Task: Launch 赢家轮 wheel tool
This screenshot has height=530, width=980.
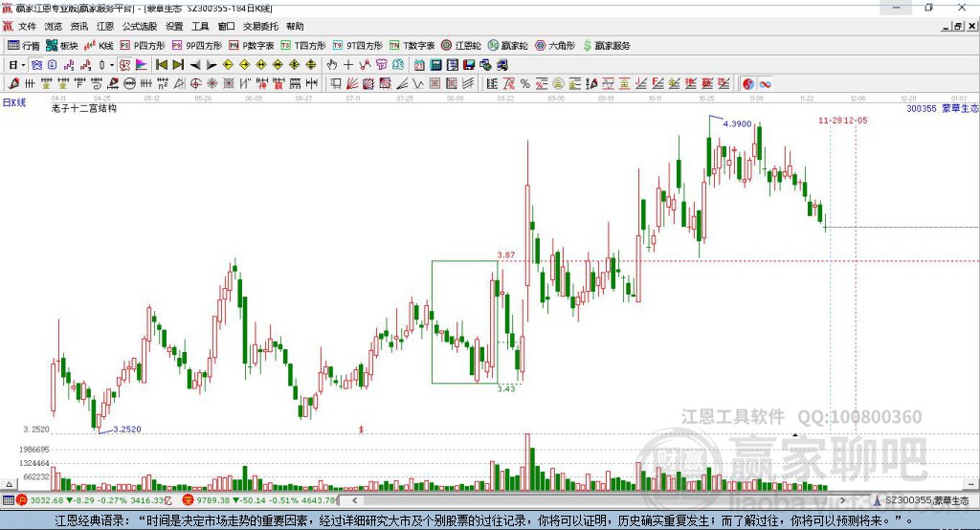Action: point(508,46)
